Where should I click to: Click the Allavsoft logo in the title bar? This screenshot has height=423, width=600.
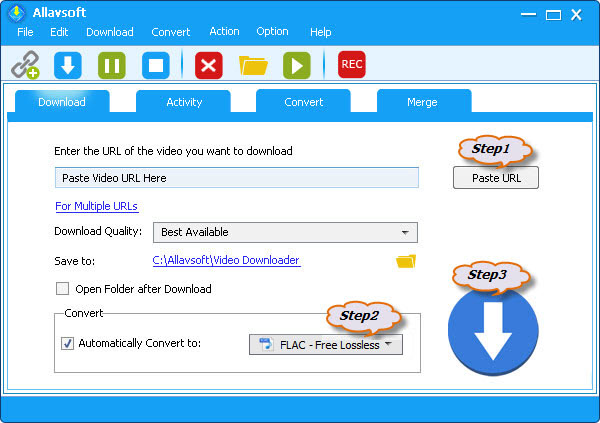[16, 13]
